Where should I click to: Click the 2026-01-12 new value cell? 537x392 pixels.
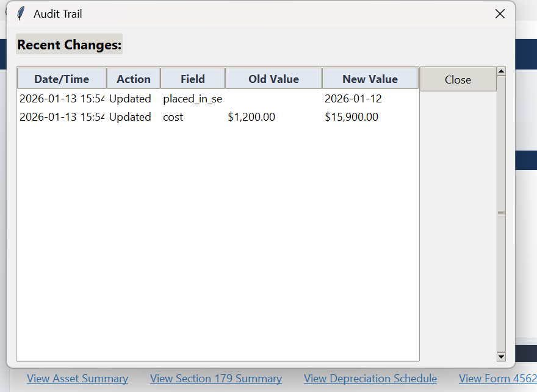pos(354,98)
